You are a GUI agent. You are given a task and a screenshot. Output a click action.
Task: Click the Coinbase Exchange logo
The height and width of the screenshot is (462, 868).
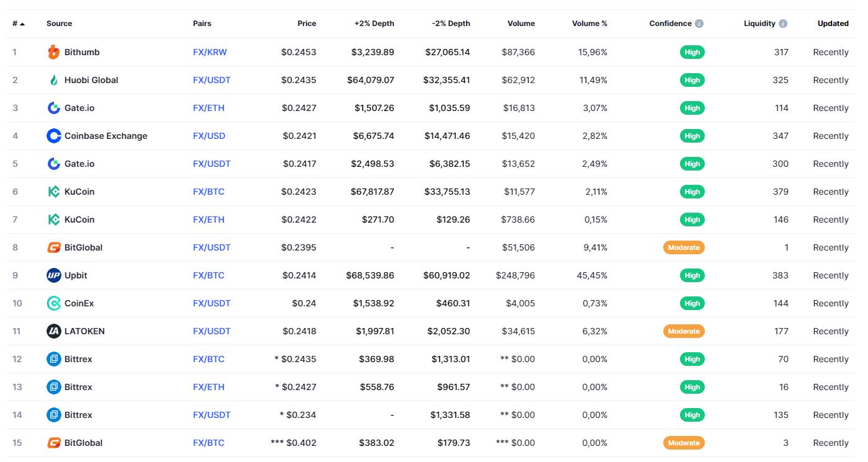point(54,136)
